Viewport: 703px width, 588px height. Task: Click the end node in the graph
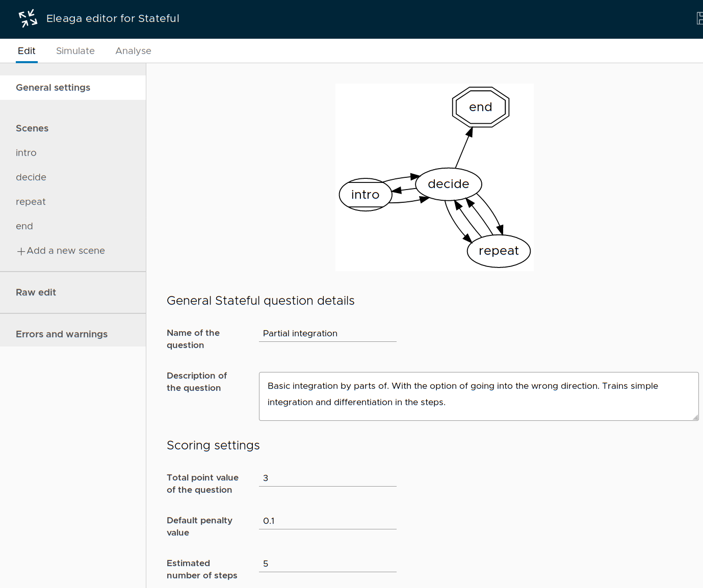pos(480,107)
